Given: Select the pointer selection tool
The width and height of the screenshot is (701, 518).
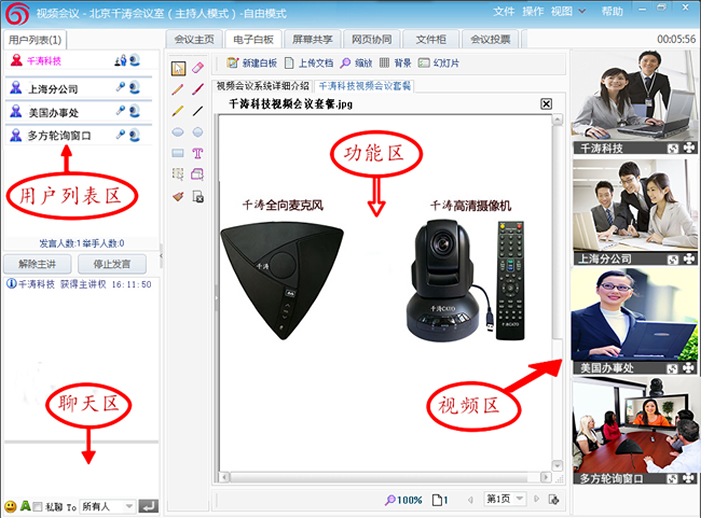Looking at the screenshot, I should 178,68.
